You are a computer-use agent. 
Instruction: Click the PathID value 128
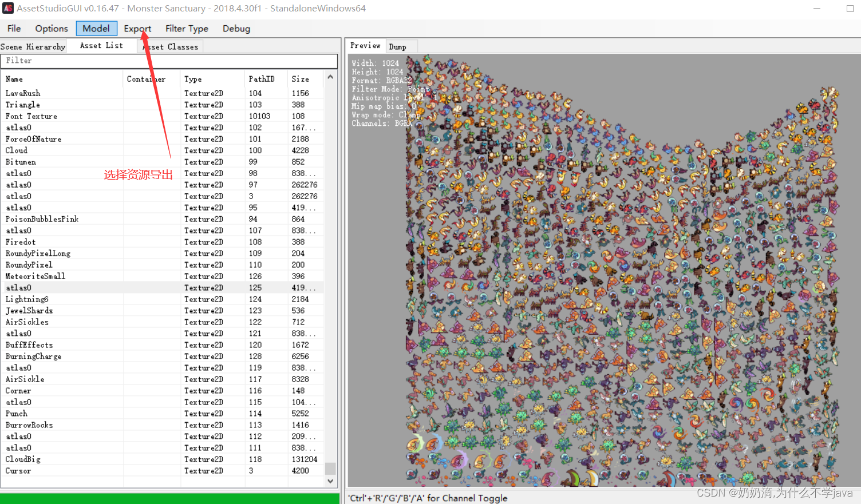point(255,356)
